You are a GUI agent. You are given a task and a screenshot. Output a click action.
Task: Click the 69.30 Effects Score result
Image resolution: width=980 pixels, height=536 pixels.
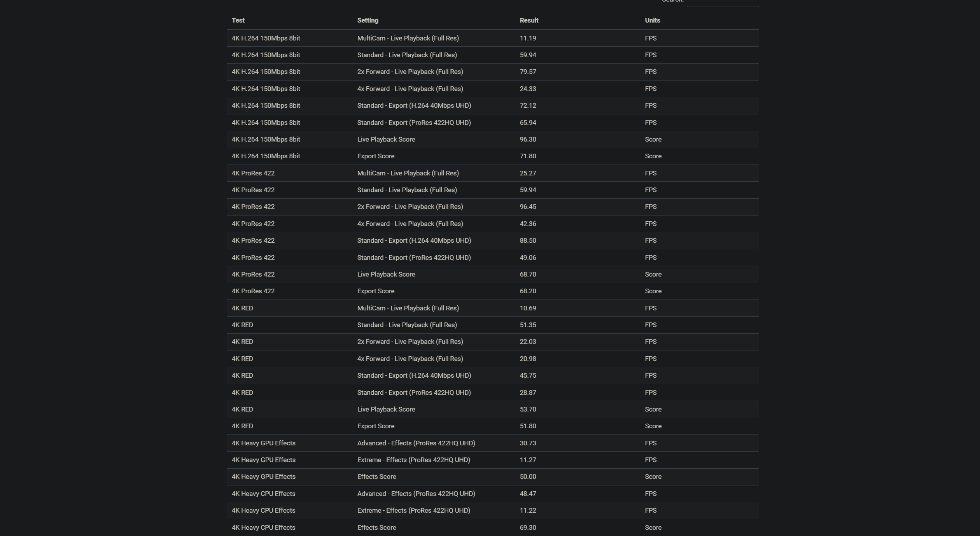(x=528, y=527)
